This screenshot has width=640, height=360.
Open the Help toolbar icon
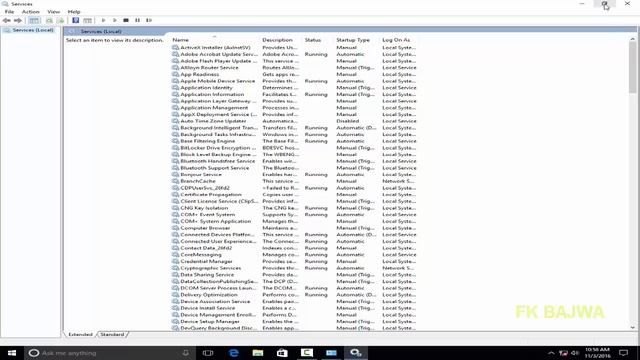pos(76,20)
